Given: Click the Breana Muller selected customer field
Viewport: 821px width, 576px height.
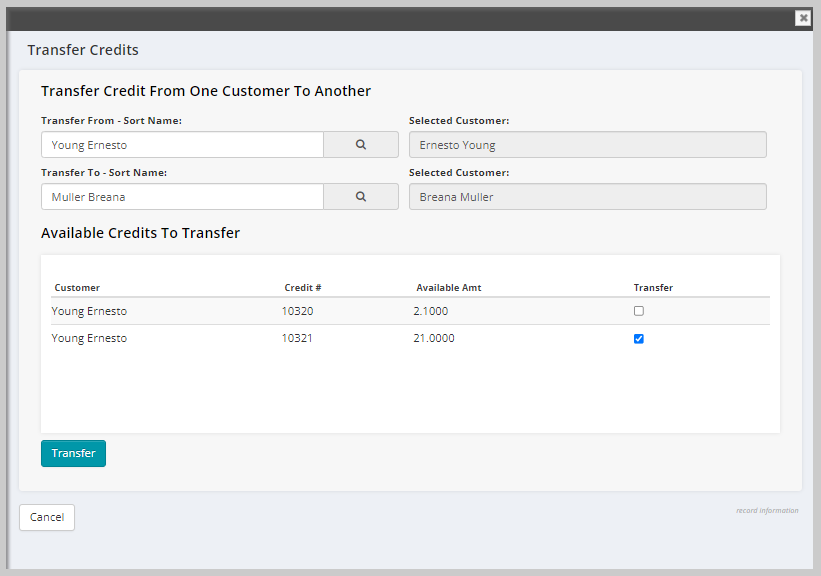Looking at the screenshot, I should (587, 197).
